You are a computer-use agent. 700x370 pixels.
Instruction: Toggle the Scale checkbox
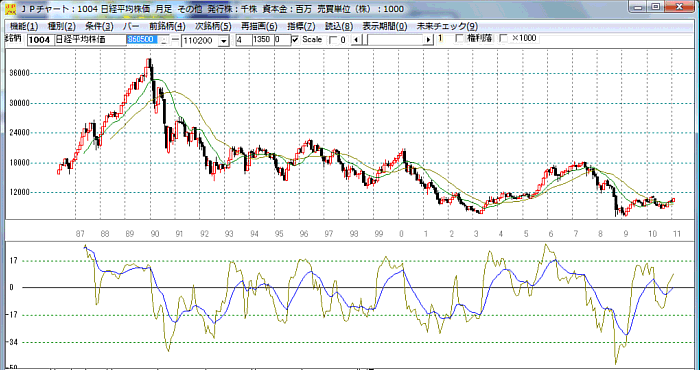point(295,40)
